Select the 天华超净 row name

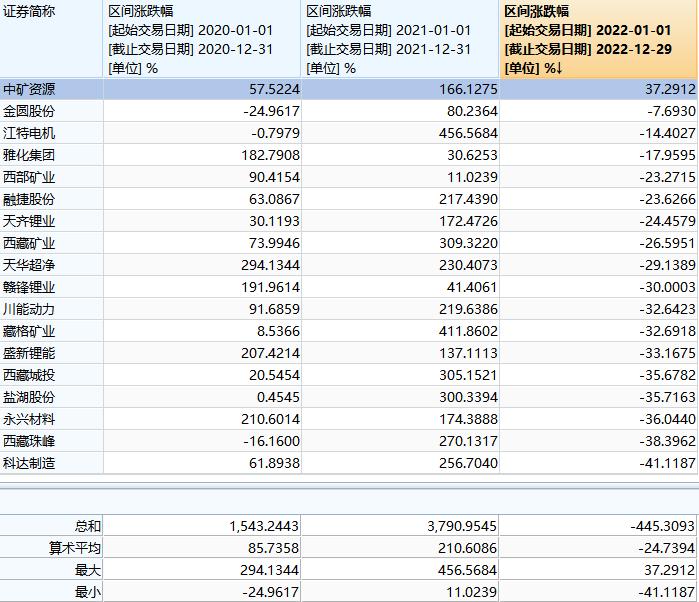tap(29, 265)
